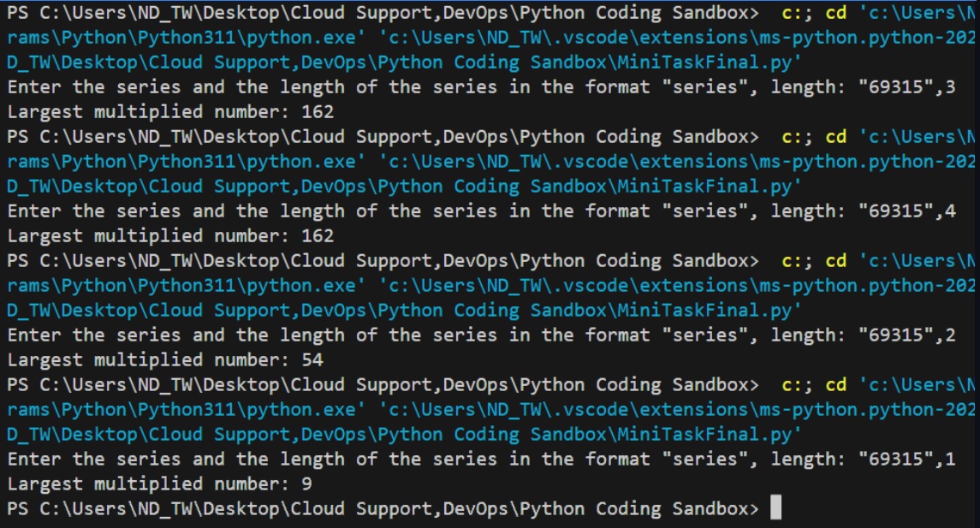Click the yellow "cd" in the first command

click(836, 13)
